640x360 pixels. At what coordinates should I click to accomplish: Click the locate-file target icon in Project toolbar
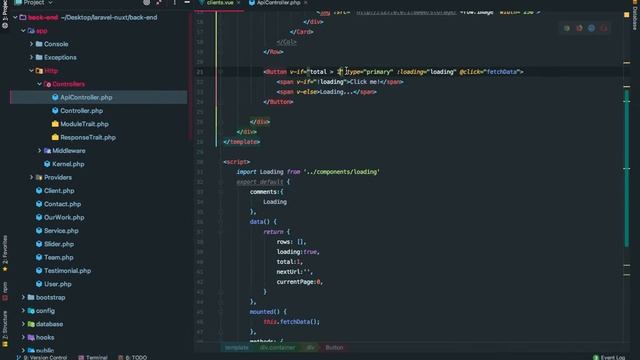[x=147, y=2]
